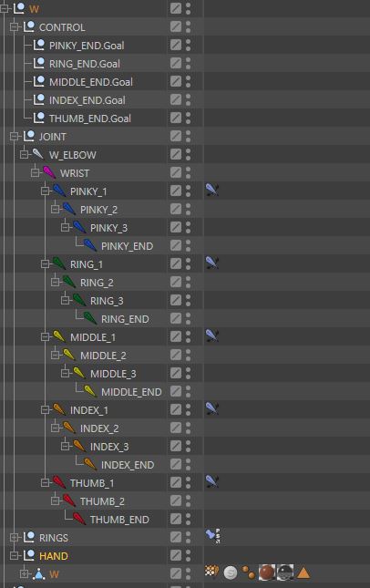
Task: Toggle visibility dots for INDEX_1
Action: pyautogui.click(x=188, y=409)
